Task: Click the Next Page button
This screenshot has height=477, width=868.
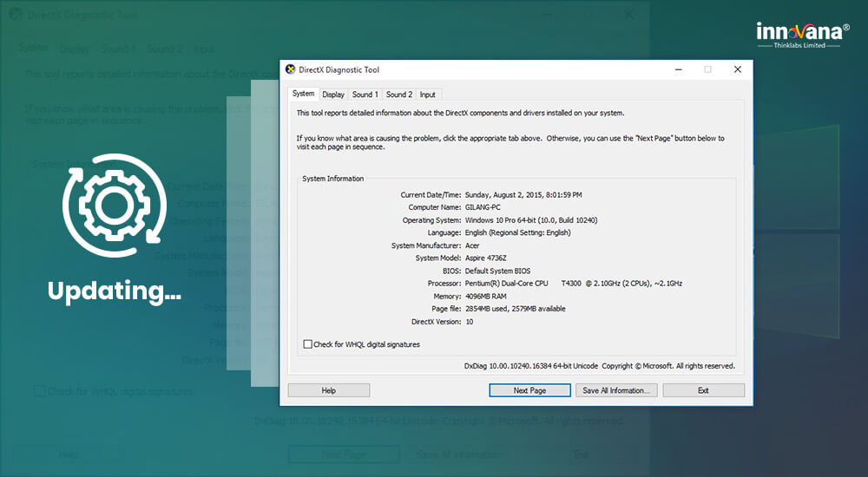Action: 529,390
